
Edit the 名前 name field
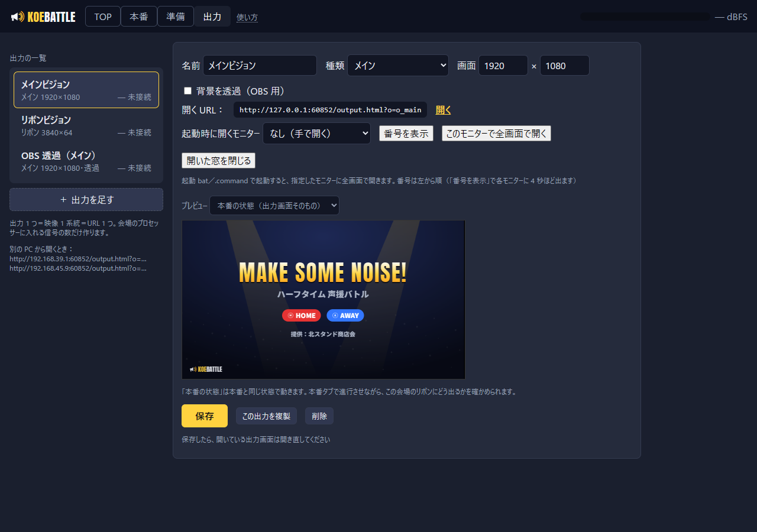tap(260, 66)
